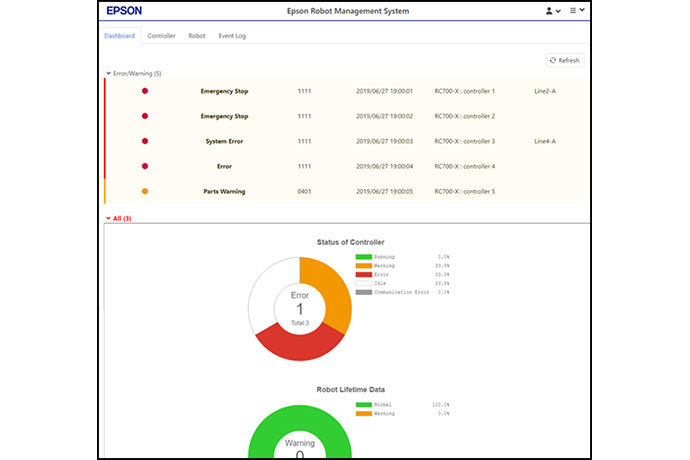
Task: Click orange Warning swatch in Robot Lifetime legend
Action: 364,413
